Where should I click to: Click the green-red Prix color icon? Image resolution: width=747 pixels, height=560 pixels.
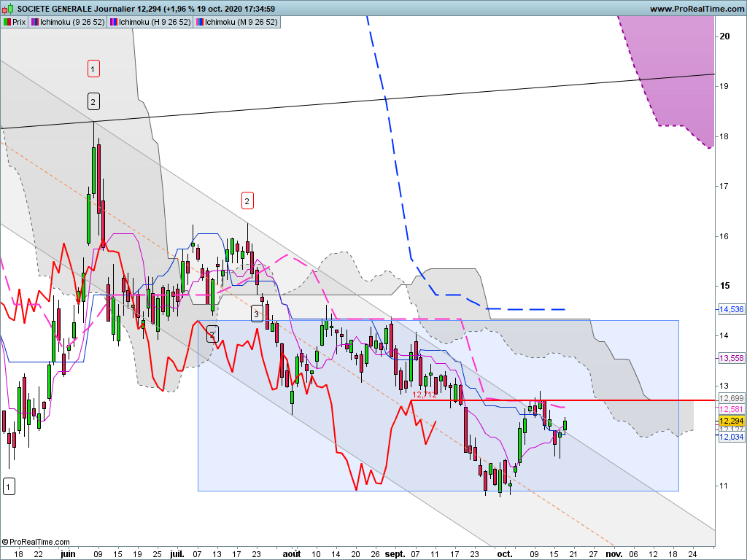pos(7,22)
